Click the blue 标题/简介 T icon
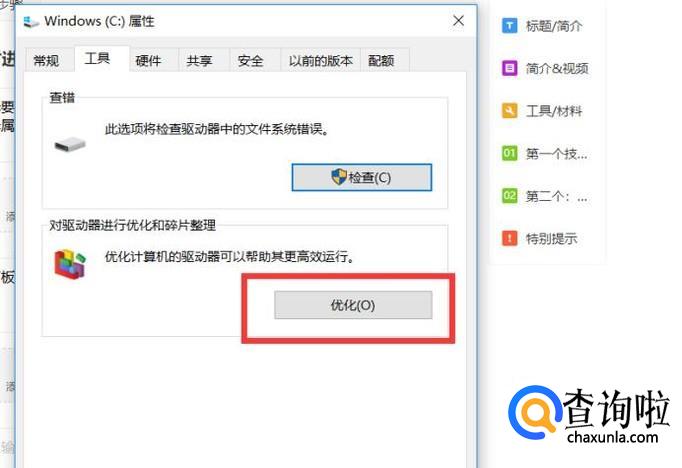This screenshot has width=682, height=468. [509, 26]
